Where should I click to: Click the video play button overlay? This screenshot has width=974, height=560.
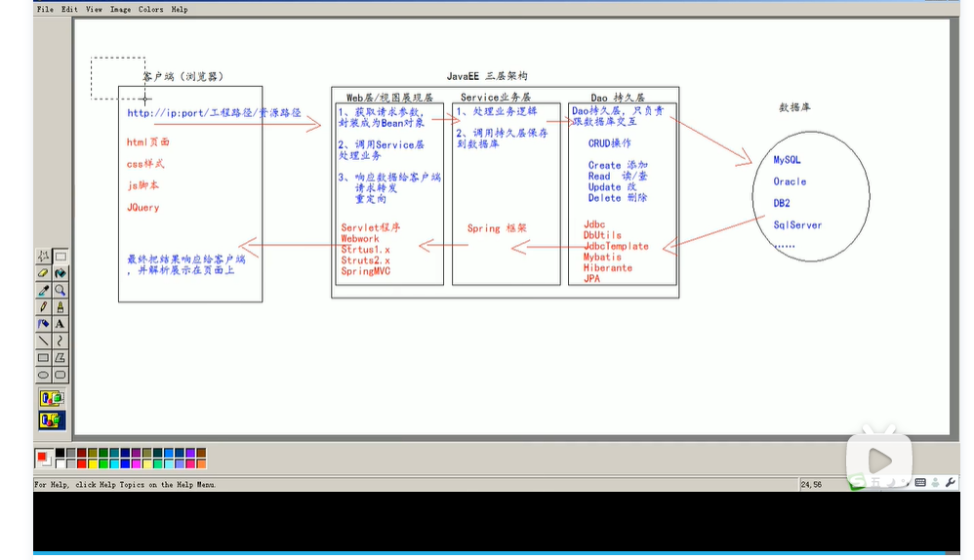(x=879, y=460)
